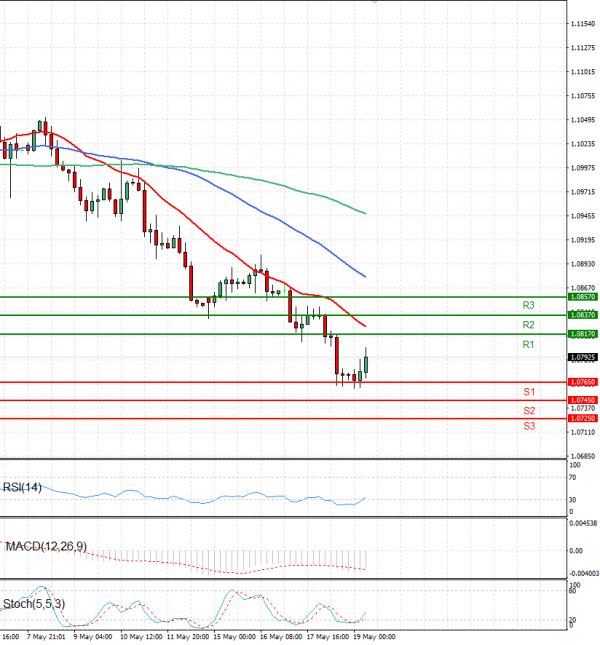Click the 17 May 16:00 time label
The width and height of the screenshot is (600, 645).
328,637
